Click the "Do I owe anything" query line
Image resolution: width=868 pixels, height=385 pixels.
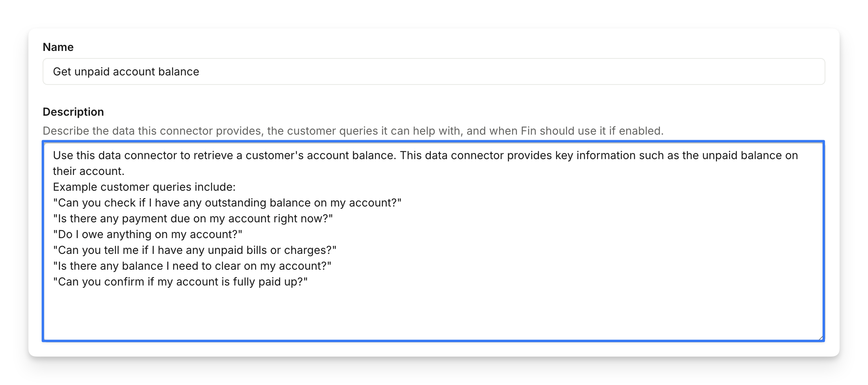coord(148,235)
